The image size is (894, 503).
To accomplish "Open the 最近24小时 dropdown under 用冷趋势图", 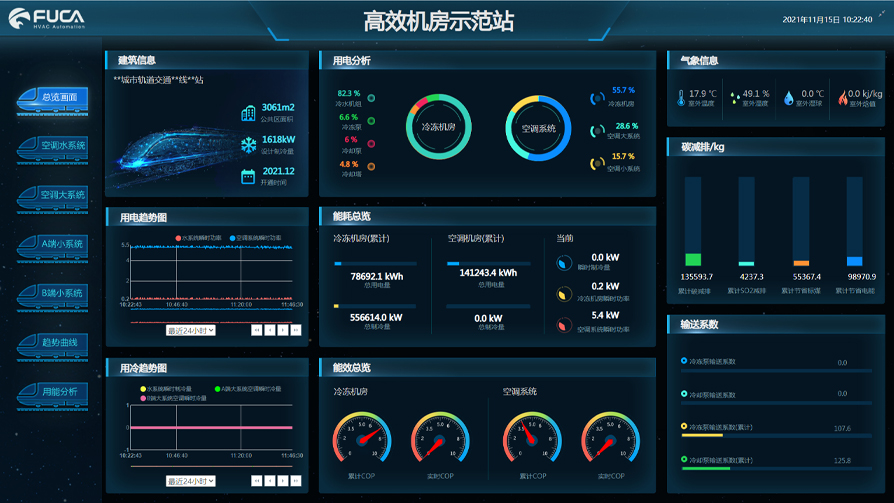I will [x=191, y=481].
